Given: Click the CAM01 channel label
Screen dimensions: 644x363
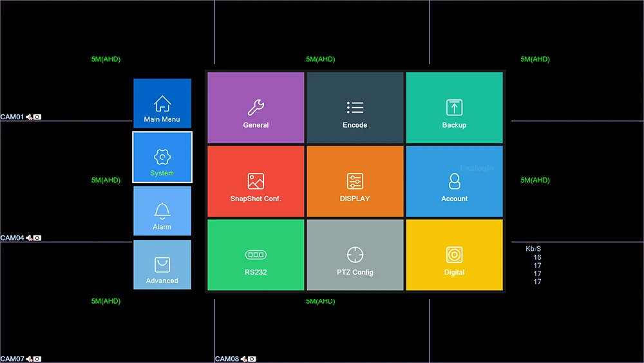Looking at the screenshot, I should tap(12, 117).
